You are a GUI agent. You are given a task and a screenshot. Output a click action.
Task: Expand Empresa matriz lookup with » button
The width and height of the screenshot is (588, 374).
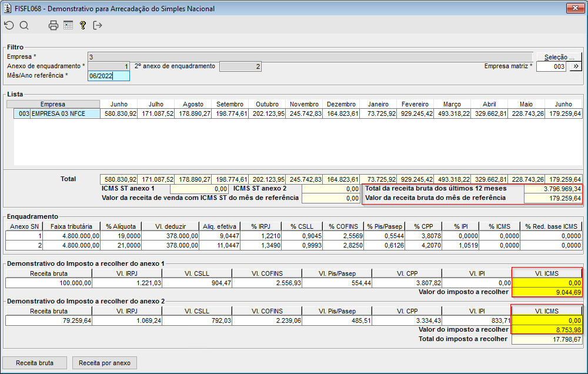point(574,66)
